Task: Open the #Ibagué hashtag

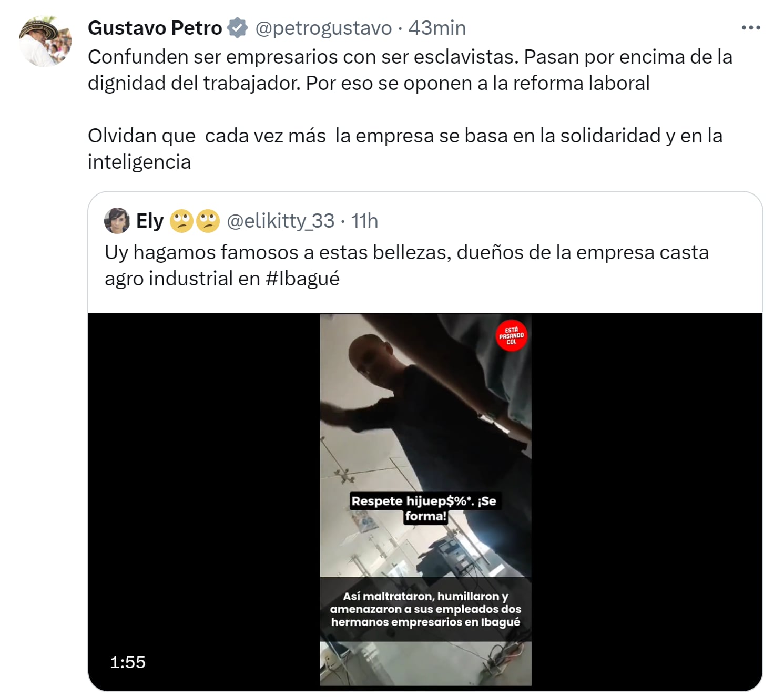Action: [302, 279]
